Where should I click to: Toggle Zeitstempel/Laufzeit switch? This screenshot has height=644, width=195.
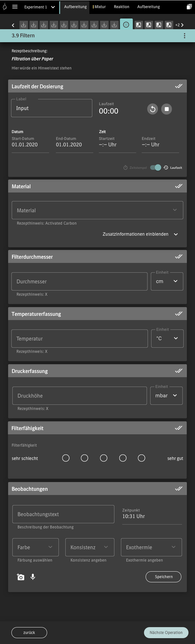tap(156, 167)
